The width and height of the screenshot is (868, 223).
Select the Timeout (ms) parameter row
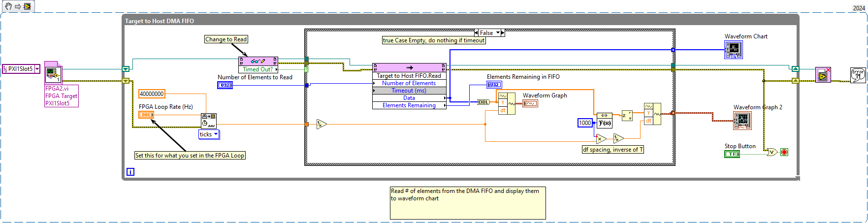(x=409, y=91)
